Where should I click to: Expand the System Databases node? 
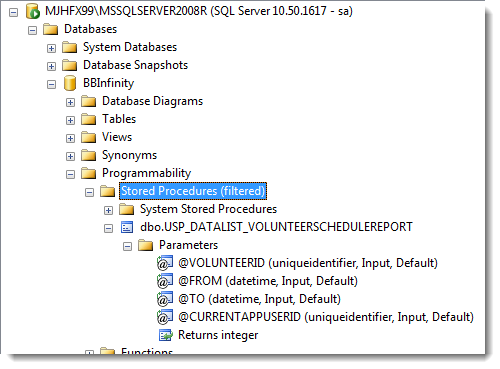coord(51,49)
